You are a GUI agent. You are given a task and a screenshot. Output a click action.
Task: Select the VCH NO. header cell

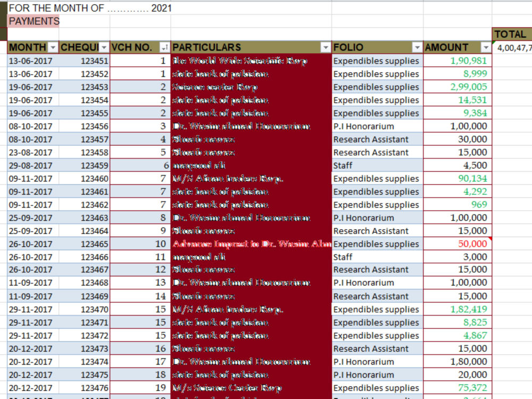pos(140,47)
